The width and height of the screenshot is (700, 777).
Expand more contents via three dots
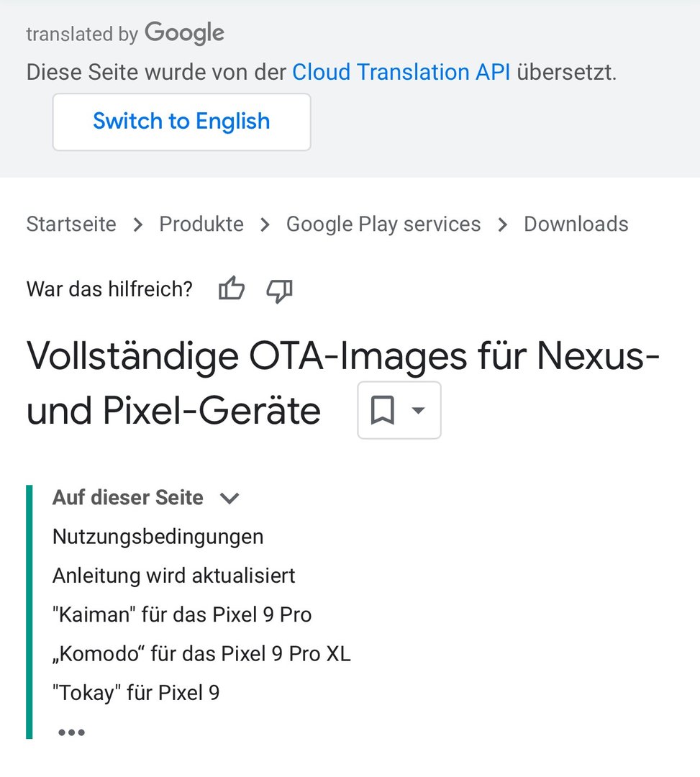click(71, 732)
